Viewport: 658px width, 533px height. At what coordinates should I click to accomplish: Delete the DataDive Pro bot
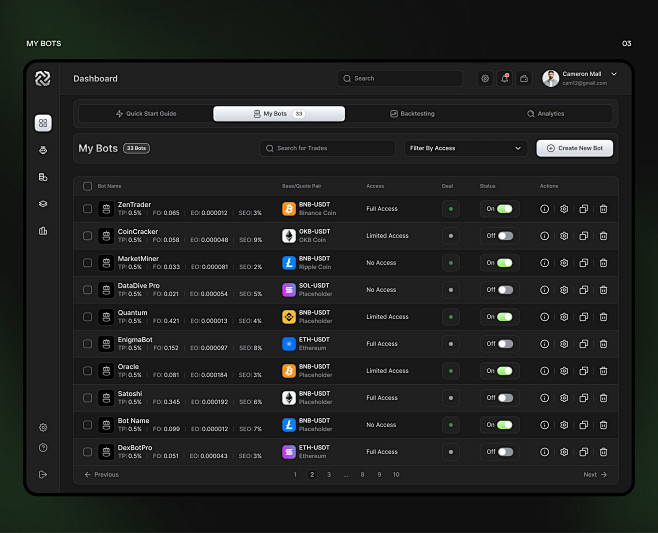pyautogui.click(x=603, y=290)
